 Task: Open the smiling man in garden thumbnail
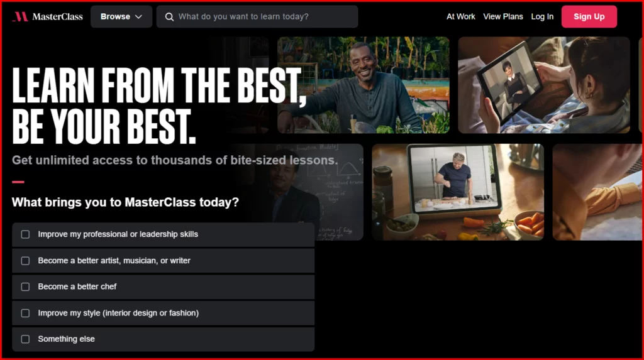[363, 85]
